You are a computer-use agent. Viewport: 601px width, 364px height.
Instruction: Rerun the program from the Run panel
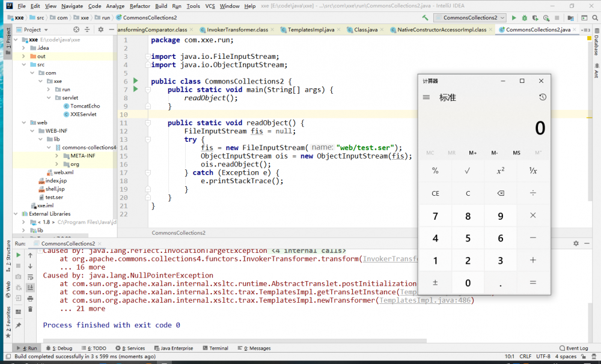click(19, 255)
